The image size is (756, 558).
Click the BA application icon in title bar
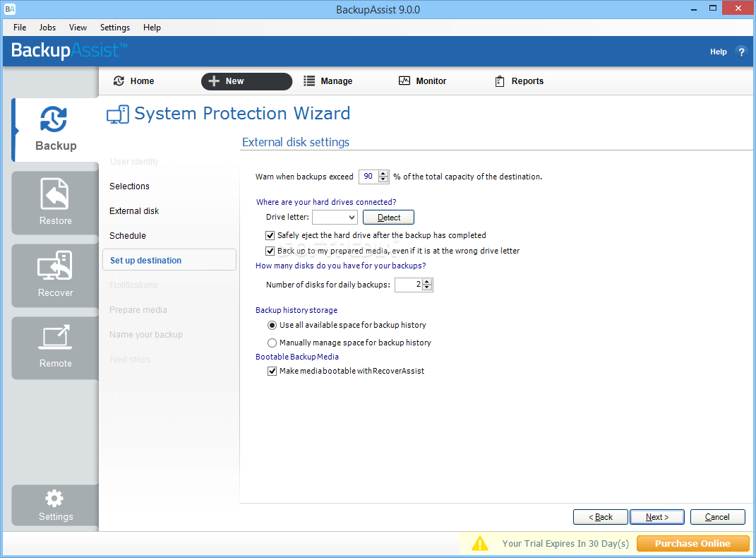click(10, 9)
